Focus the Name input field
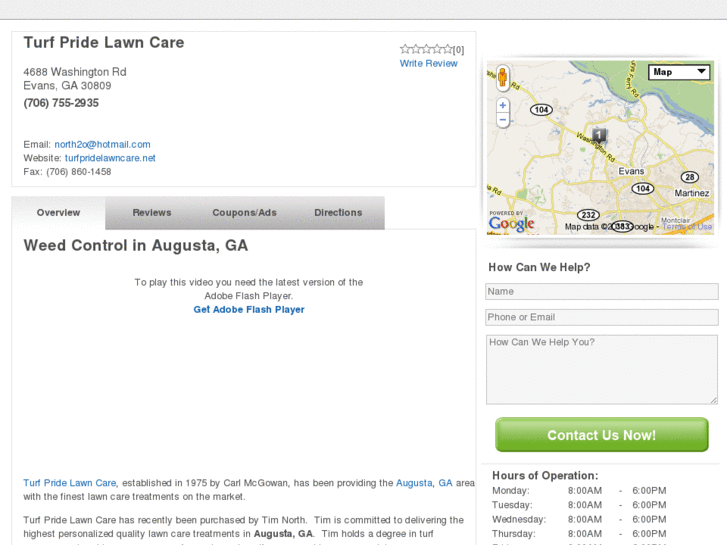This screenshot has width=727, height=545. point(602,291)
